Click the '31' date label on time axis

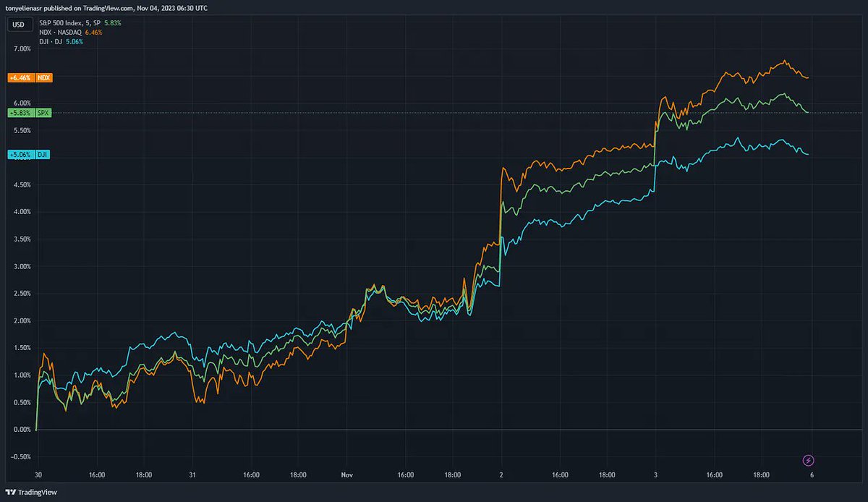pos(192,475)
